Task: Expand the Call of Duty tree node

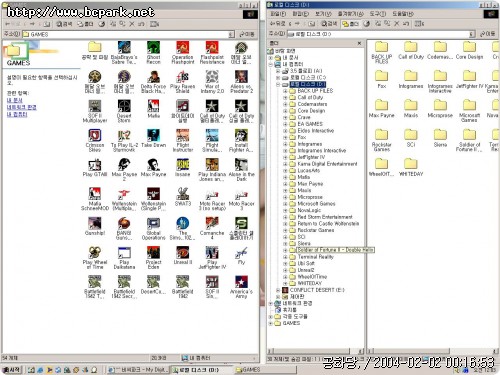Action: tap(285, 98)
